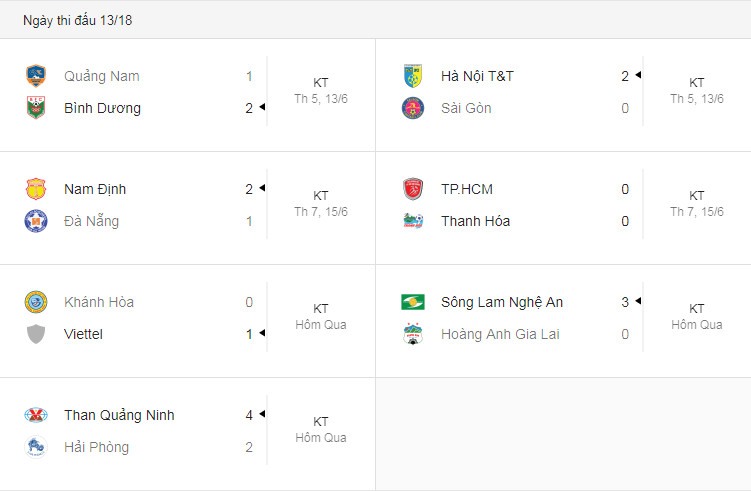
Task: Open the Sông Lam Nghệ An team link
Action: coord(502,302)
